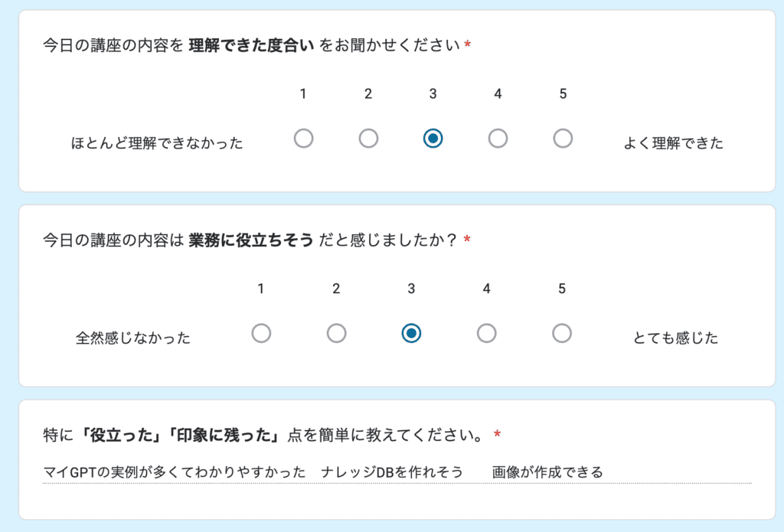Select rating 2 for the usefulness question
The height and width of the screenshot is (532, 784).
point(336,333)
